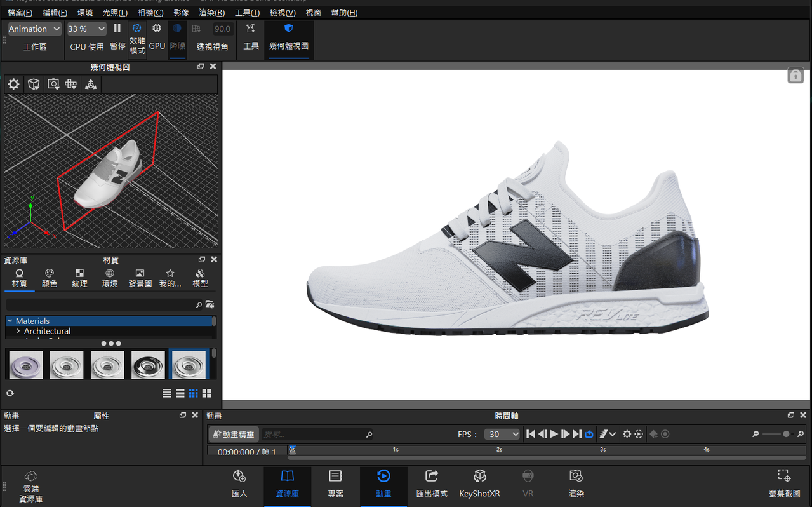Step back one frame

[542, 434]
